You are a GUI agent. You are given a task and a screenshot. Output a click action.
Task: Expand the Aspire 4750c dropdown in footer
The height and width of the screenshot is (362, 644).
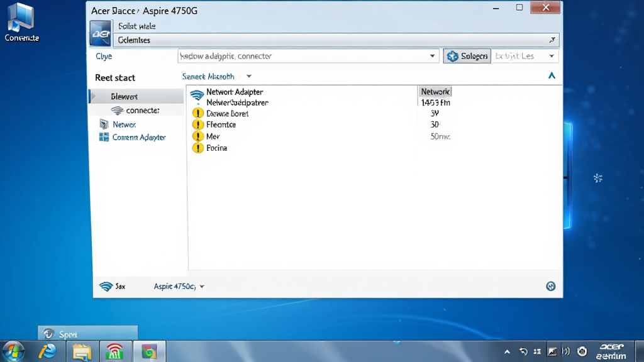point(202,287)
